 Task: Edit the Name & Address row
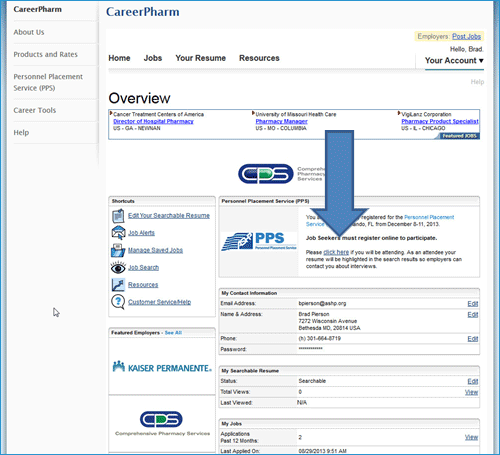pos(473,315)
